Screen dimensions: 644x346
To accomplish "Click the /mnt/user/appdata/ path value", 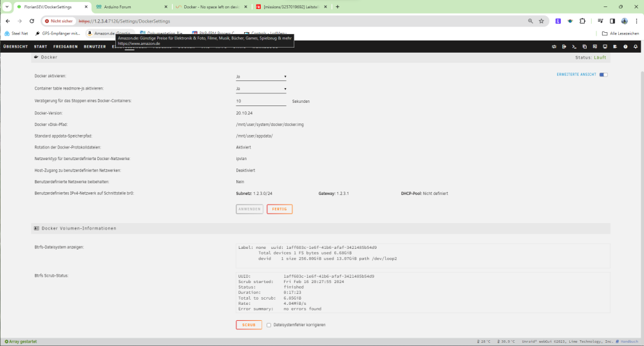I will [x=254, y=136].
